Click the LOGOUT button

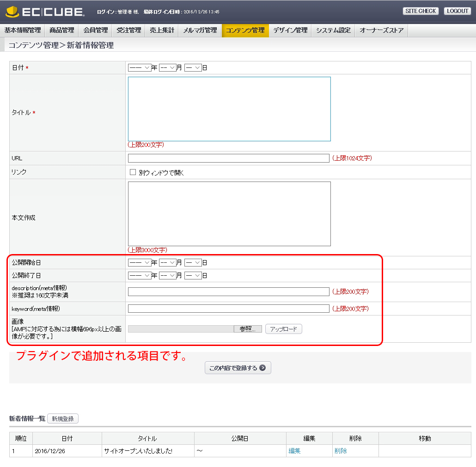[458, 11]
